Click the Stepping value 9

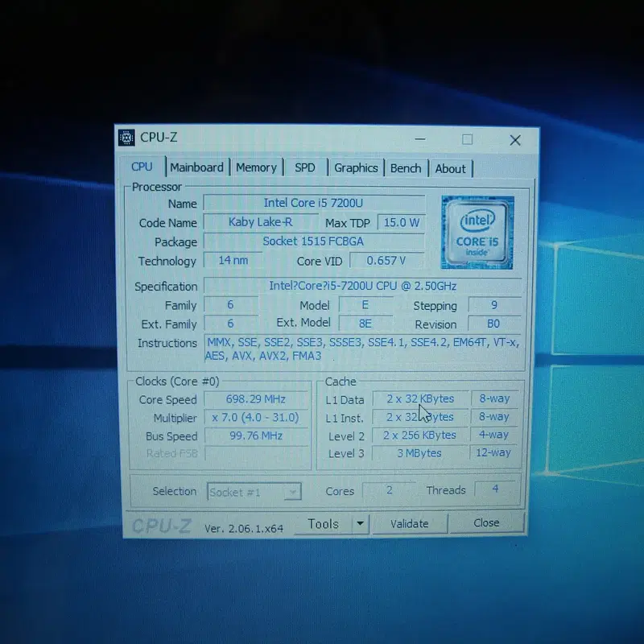(x=494, y=305)
